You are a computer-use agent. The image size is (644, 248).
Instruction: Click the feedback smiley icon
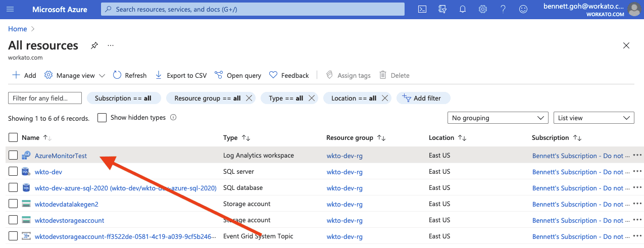tap(523, 9)
